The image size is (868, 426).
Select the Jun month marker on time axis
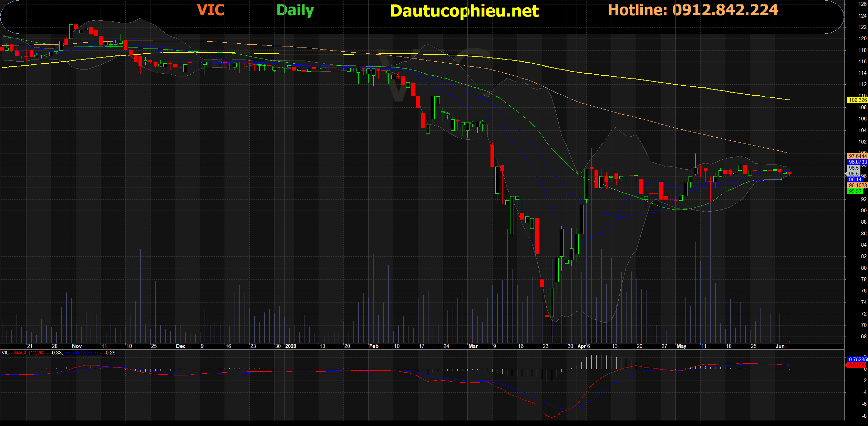(780, 346)
